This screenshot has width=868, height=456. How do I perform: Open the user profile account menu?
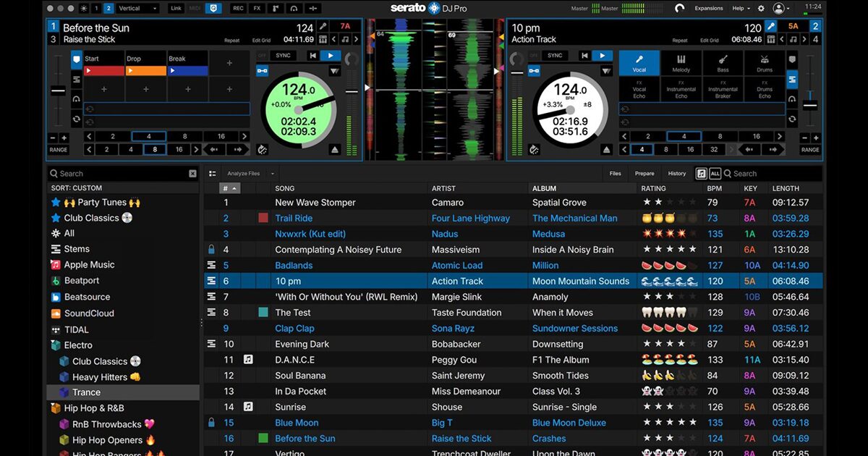780,8
